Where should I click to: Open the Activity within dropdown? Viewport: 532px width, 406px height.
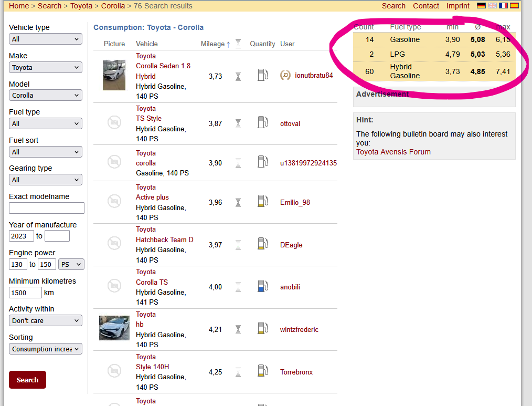coord(46,320)
